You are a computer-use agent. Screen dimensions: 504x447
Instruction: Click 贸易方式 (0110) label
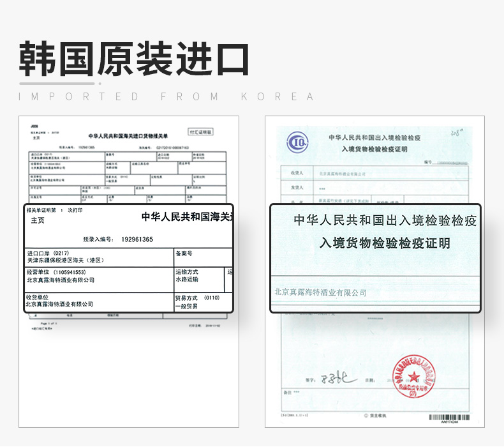tap(197, 298)
